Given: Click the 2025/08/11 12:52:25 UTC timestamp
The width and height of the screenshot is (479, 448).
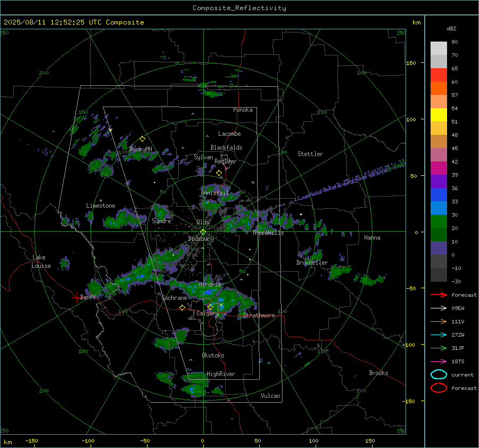Looking at the screenshot, I should coord(52,22).
